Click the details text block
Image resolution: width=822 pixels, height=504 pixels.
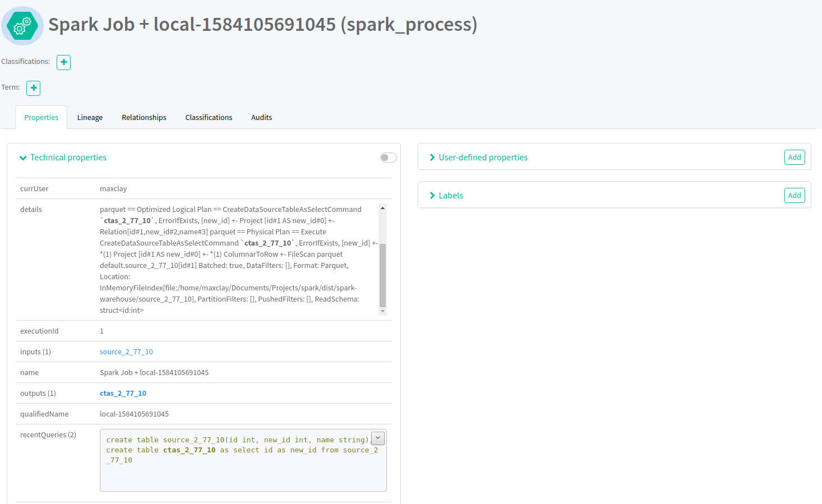[x=239, y=260]
